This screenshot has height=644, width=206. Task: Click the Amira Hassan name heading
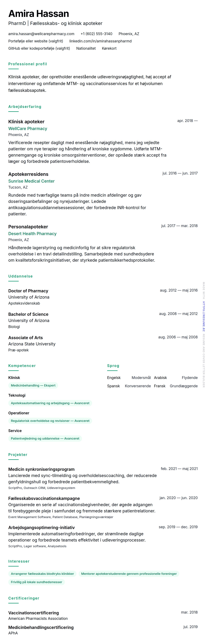click(x=39, y=14)
